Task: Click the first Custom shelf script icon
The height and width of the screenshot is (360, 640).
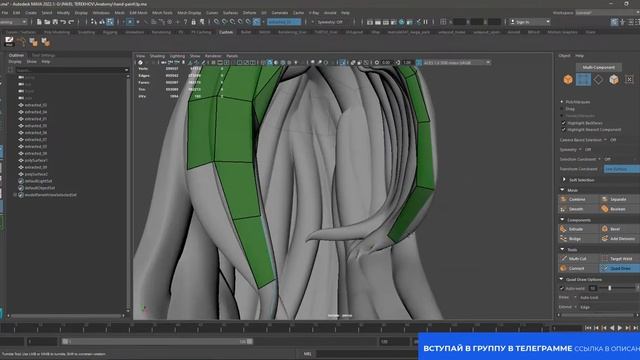Action: [9, 42]
